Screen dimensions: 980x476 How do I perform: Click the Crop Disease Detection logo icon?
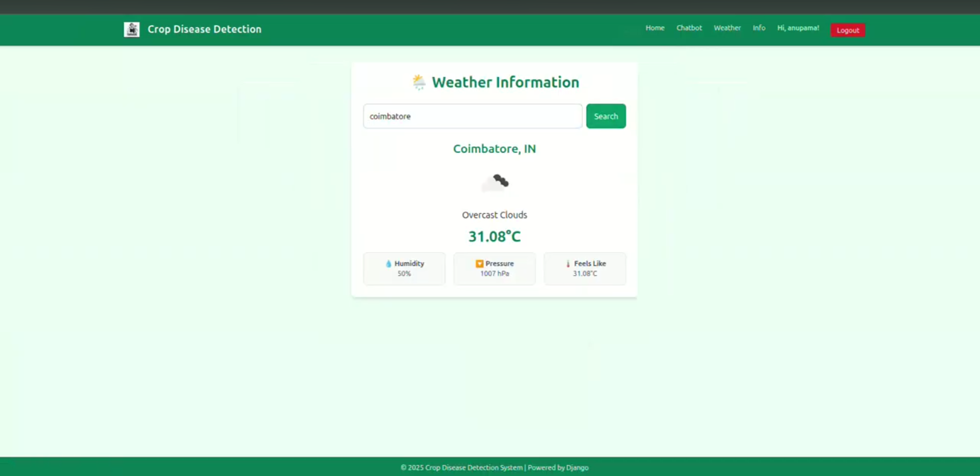coord(132,29)
